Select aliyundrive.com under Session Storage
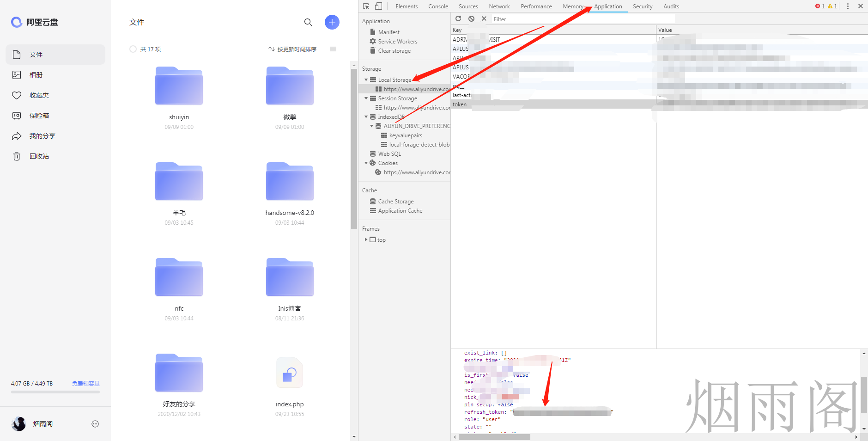868x441 pixels. coord(417,108)
